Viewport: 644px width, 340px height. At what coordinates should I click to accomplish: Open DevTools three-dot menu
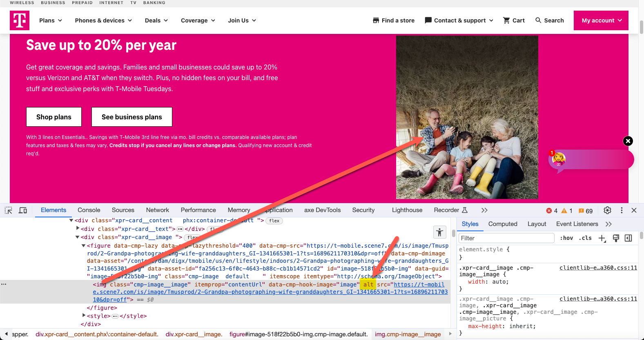pyautogui.click(x=622, y=210)
